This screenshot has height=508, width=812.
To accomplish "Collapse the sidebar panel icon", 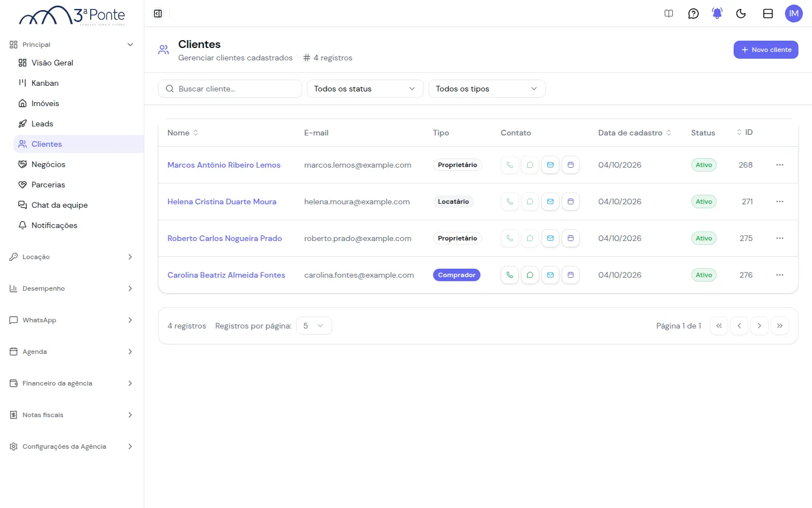I will click(x=158, y=14).
